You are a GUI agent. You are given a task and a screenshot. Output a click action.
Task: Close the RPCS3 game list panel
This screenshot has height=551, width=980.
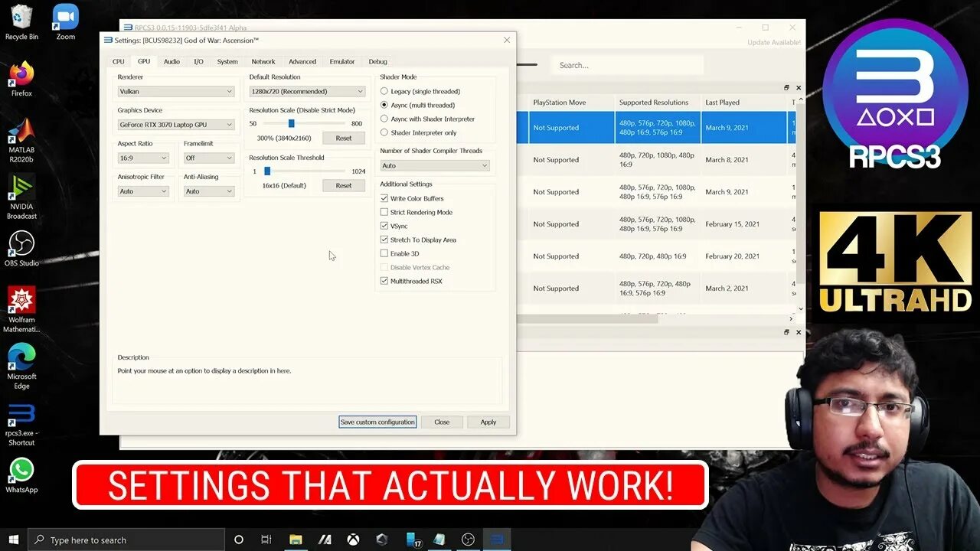[x=799, y=88]
